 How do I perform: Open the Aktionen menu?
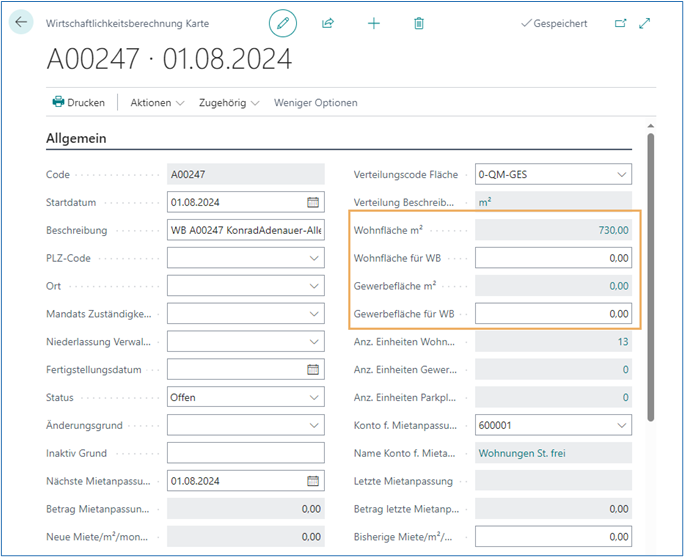[157, 102]
